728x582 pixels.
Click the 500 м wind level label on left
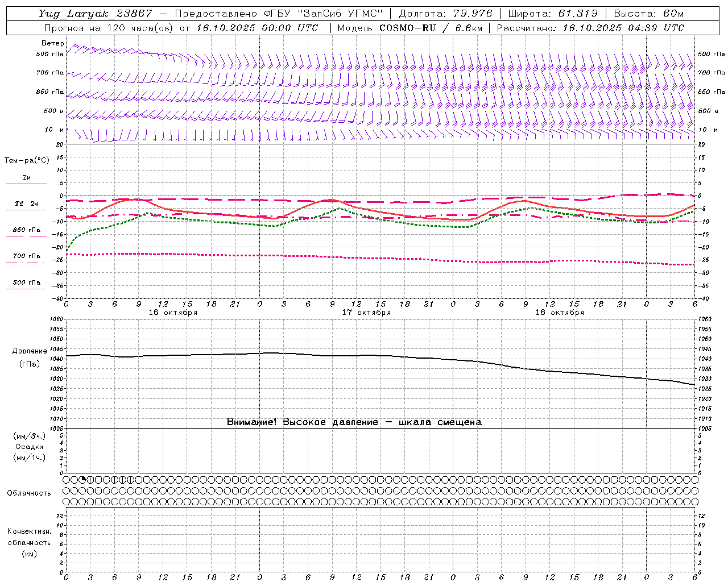pos(54,111)
